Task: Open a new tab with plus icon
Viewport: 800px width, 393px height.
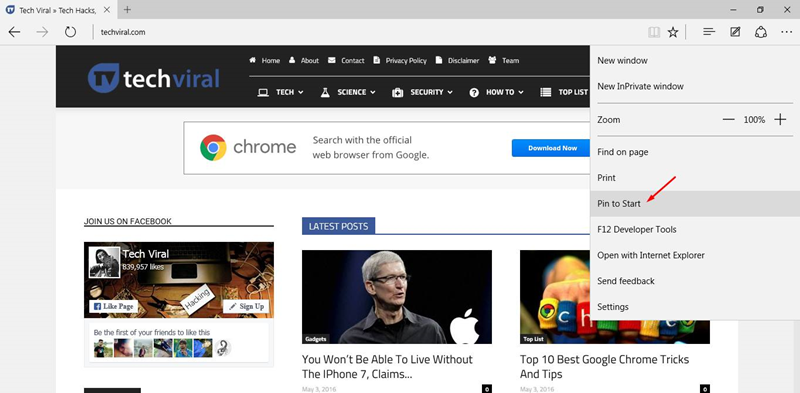Action: tap(128, 10)
